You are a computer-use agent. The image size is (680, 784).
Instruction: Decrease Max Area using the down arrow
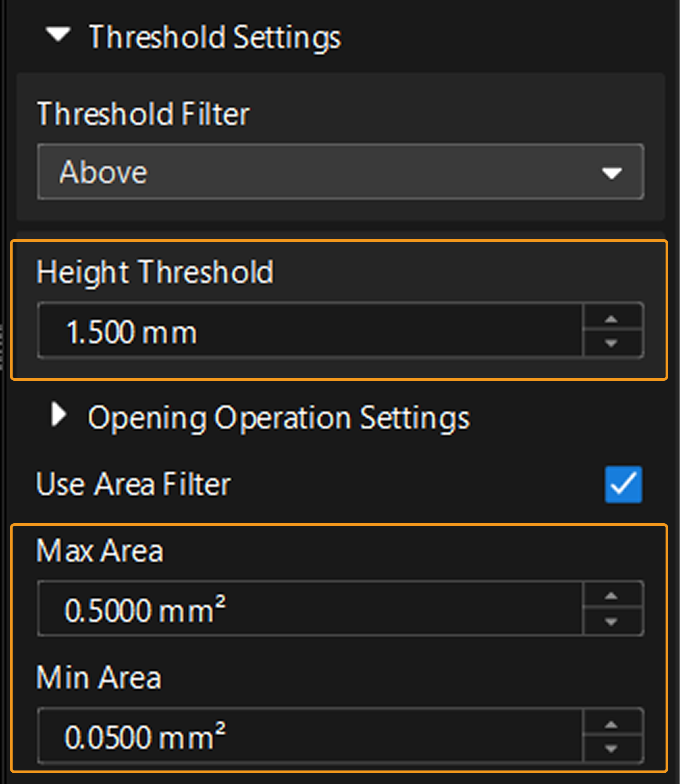tap(612, 622)
